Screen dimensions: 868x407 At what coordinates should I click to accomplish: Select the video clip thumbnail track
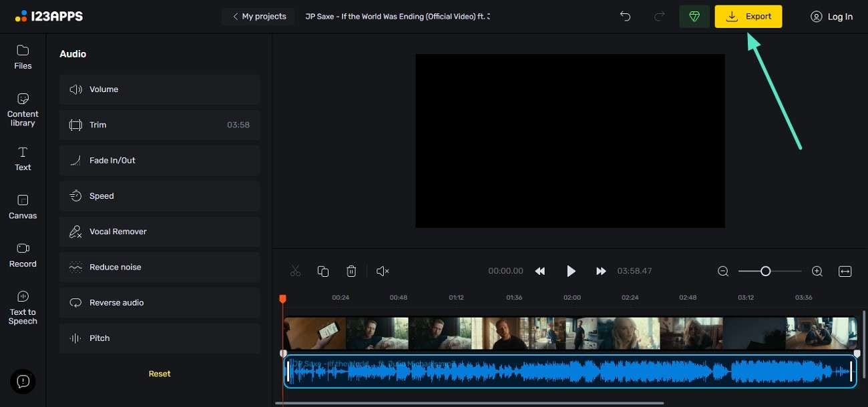coord(570,333)
